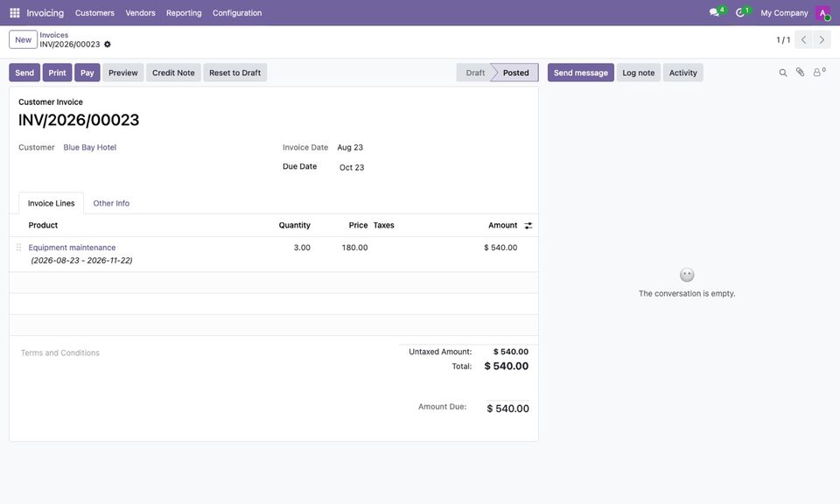Show followers icon in chatter
This screenshot has width=840, height=504.
(819, 72)
